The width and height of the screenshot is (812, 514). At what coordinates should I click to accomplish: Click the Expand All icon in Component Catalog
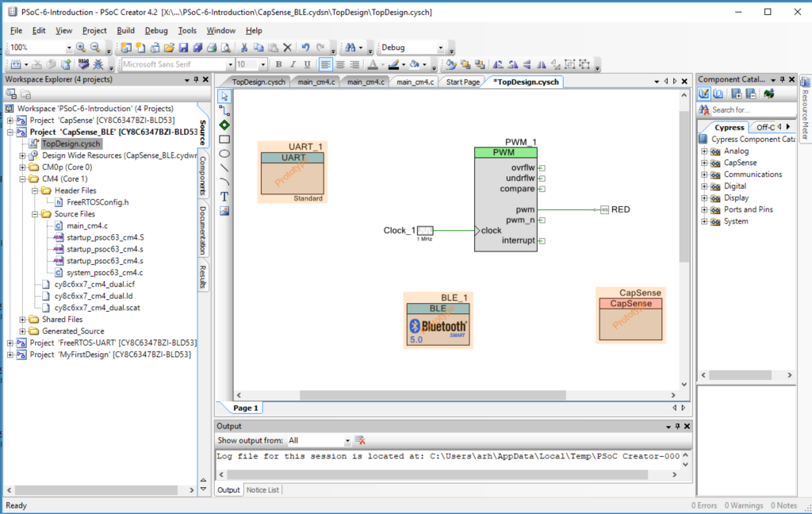pyautogui.click(x=736, y=94)
